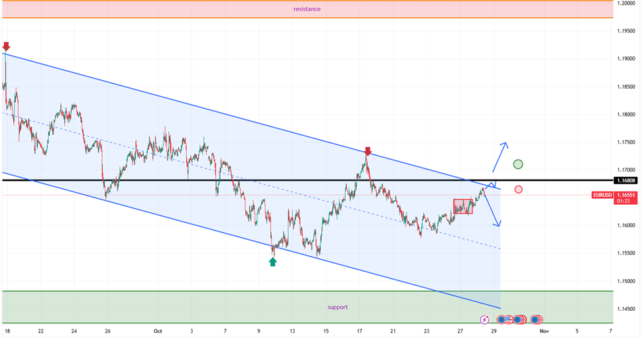
Task: Click the red down arrow at the top-left
Action: click(7, 46)
